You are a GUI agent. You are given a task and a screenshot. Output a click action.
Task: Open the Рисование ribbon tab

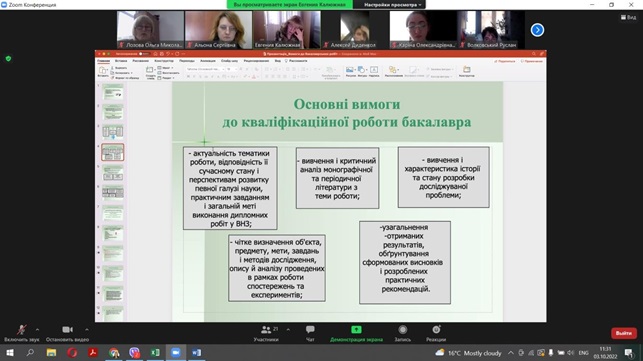point(141,61)
